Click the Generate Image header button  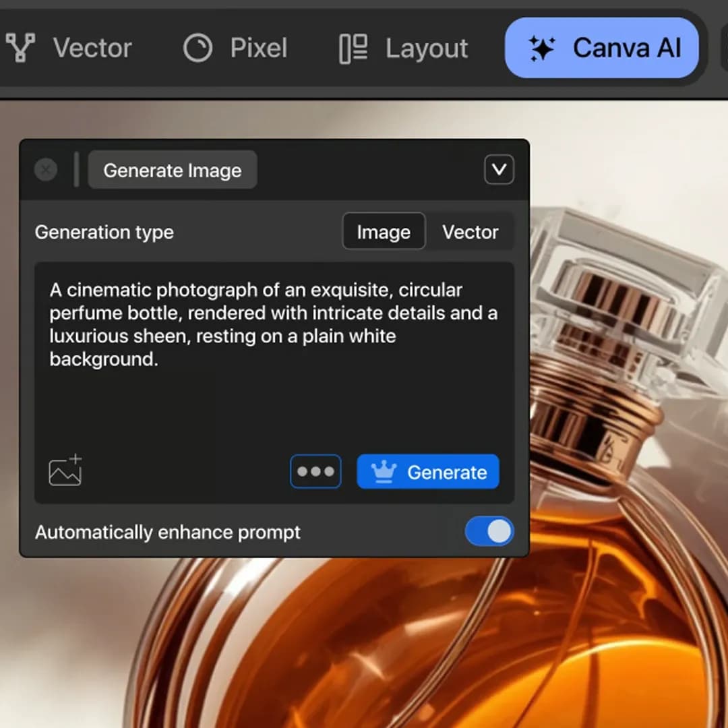172,170
